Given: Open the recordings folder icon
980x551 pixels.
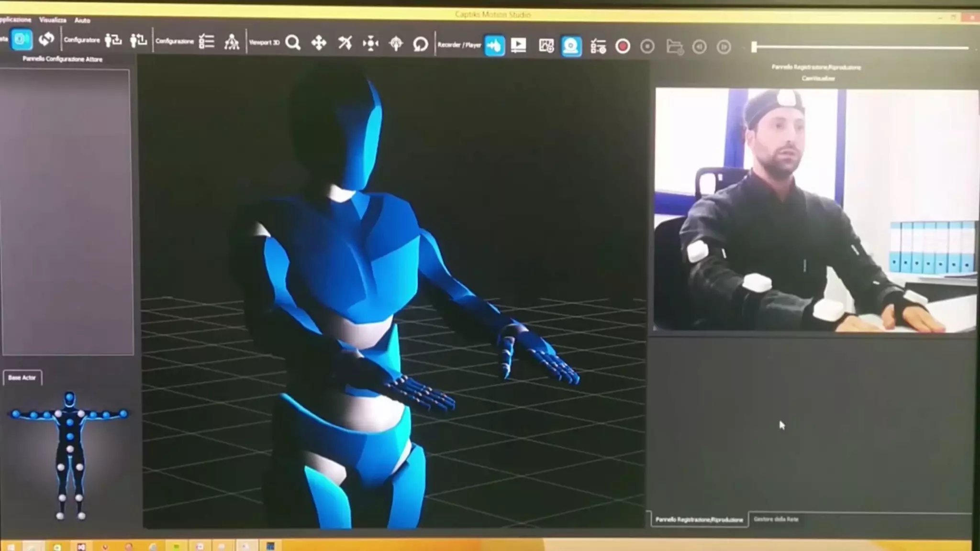Looking at the screenshot, I should 675,47.
